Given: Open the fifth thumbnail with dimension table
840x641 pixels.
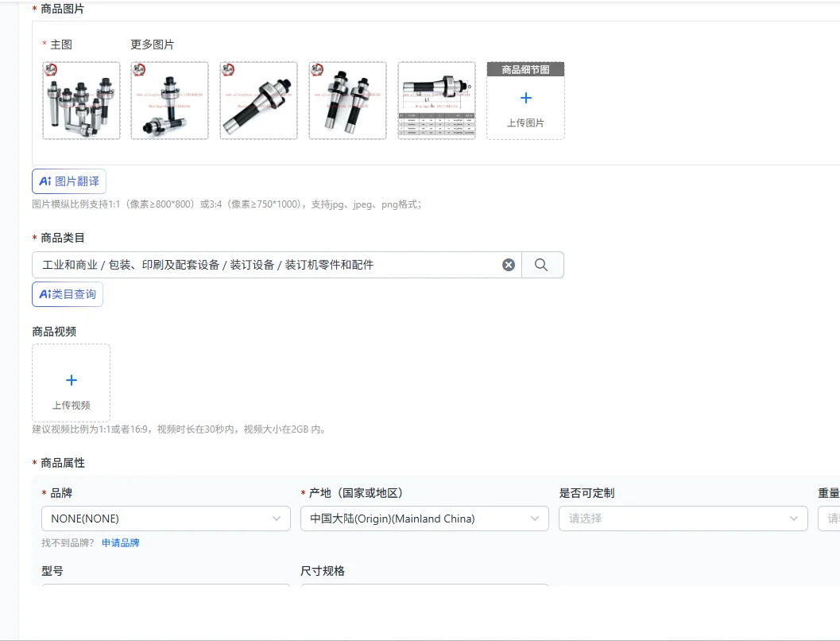Looking at the screenshot, I should 436,100.
